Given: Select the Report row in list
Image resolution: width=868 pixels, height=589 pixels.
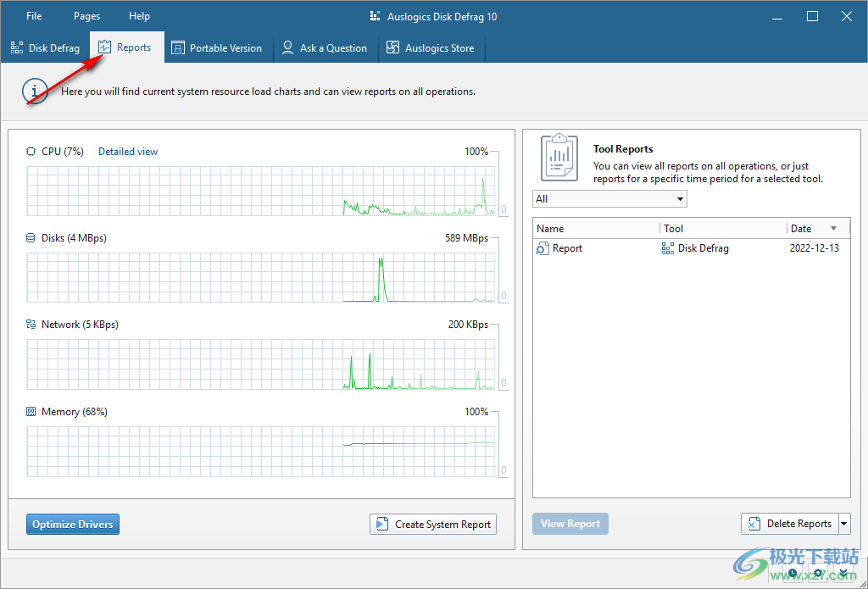Looking at the screenshot, I should point(692,248).
